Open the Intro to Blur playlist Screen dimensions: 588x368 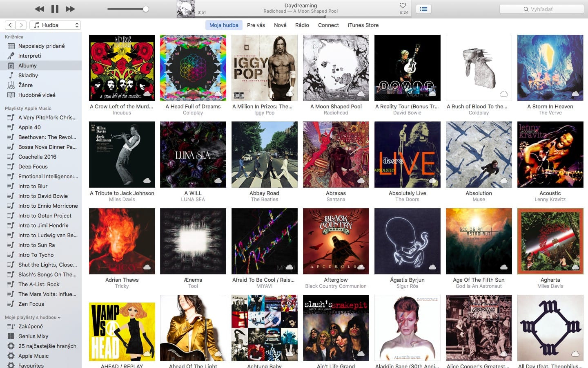41,186
